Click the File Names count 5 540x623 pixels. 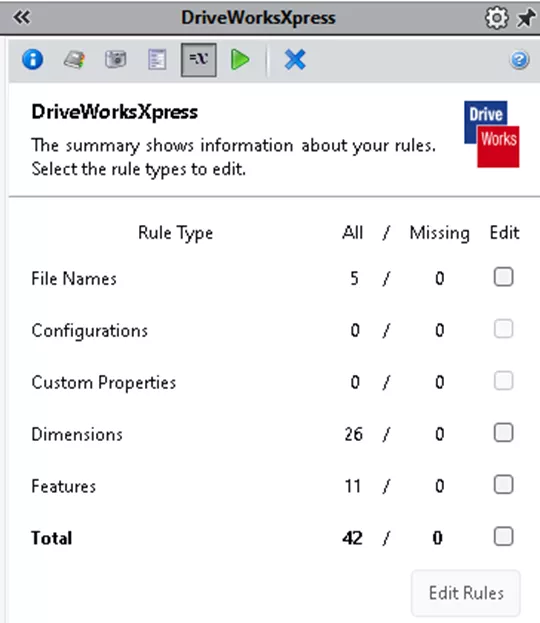(x=355, y=279)
